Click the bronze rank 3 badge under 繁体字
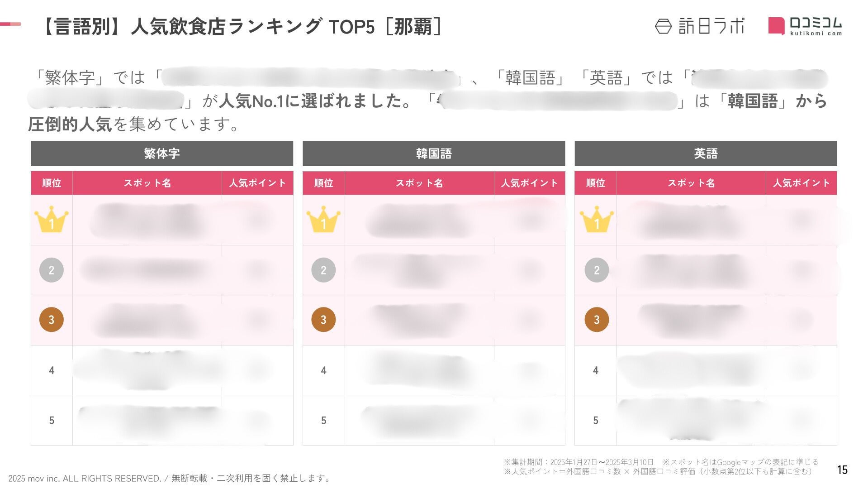868x489 pixels. point(52,320)
